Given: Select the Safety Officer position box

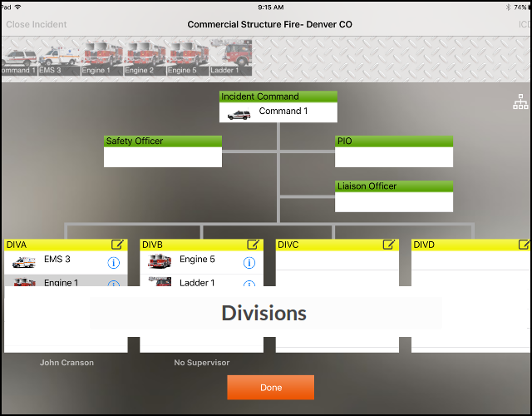Looking at the screenshot, I should [163, 156].
